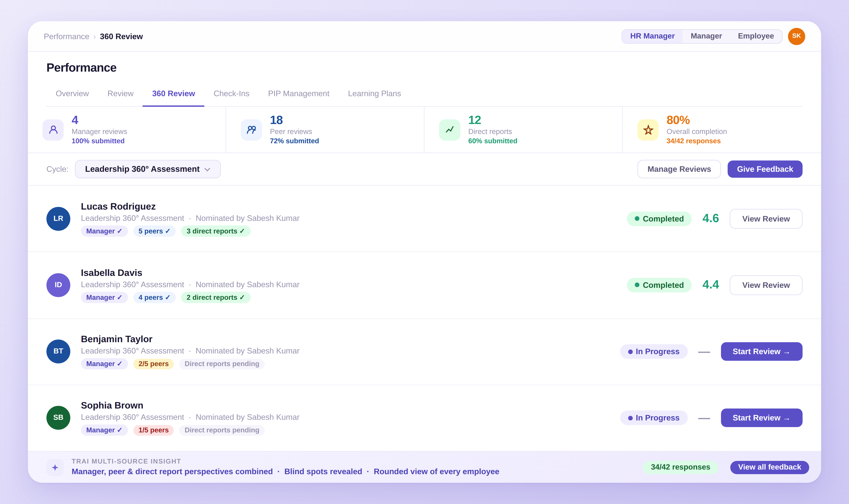Open the SK user avatar
Image resolution: width=849 pixels, height=504 pixels.
pyautogui.click(x=796, y=36)
